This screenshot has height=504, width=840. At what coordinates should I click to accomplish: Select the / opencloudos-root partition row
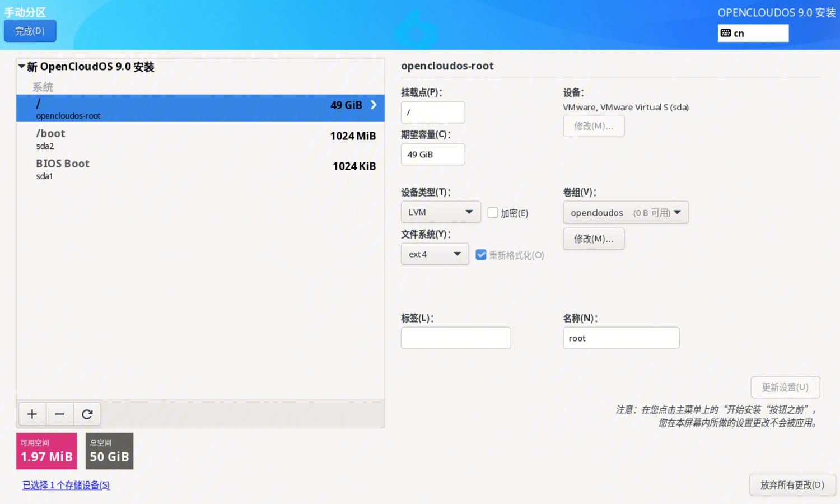click(200, 108)
